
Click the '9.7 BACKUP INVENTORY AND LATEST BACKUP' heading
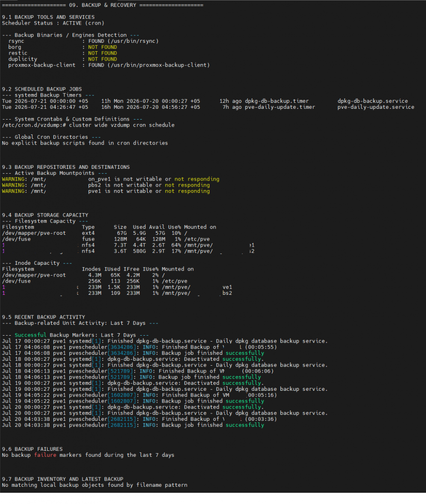pyautogui.click(x=62, y=479)
